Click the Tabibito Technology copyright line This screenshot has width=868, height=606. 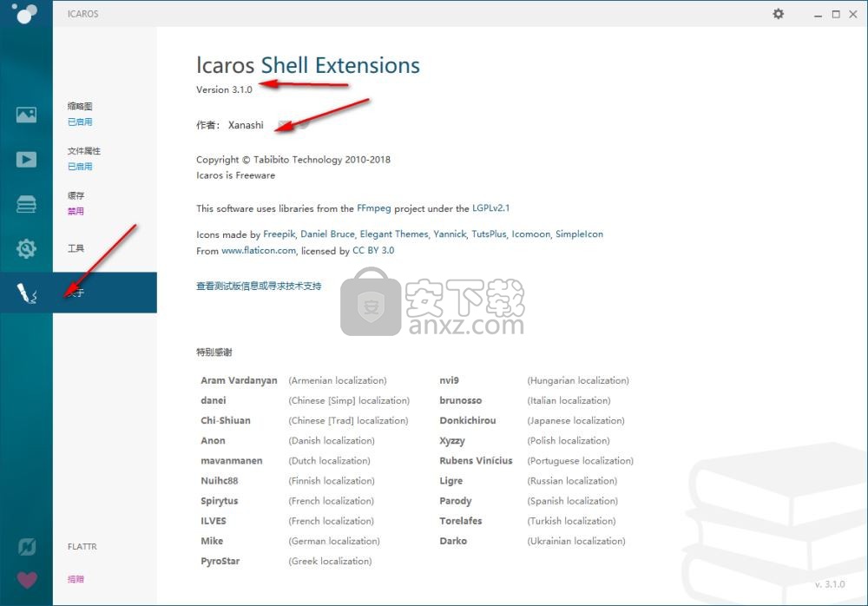[293, 160]
